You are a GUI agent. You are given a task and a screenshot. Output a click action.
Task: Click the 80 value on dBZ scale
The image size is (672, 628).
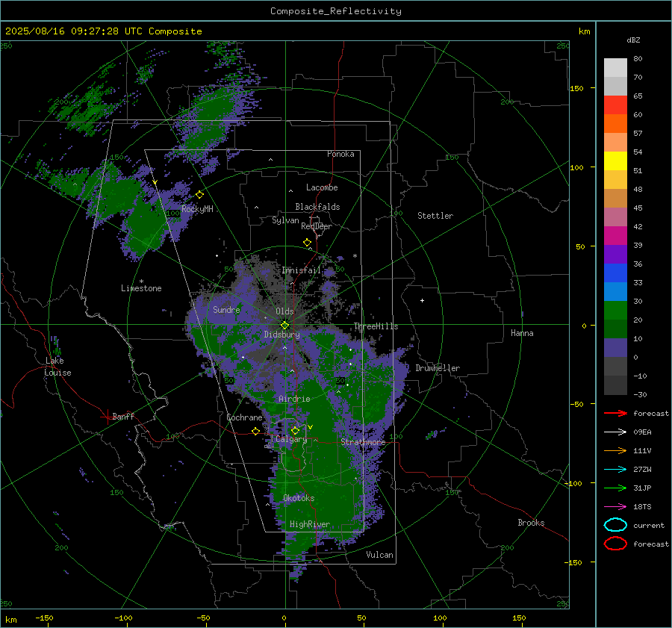[638, 59]
